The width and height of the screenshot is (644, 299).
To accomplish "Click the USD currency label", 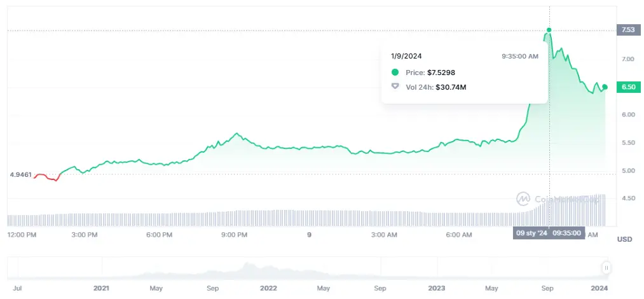I will click(x=624, y=239).
